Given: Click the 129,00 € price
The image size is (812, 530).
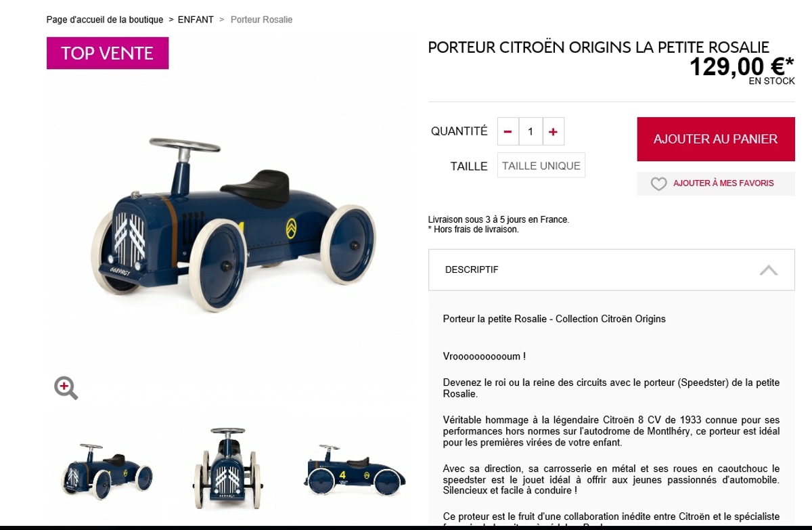Looking at the screenshot, I should pos(742,66).
